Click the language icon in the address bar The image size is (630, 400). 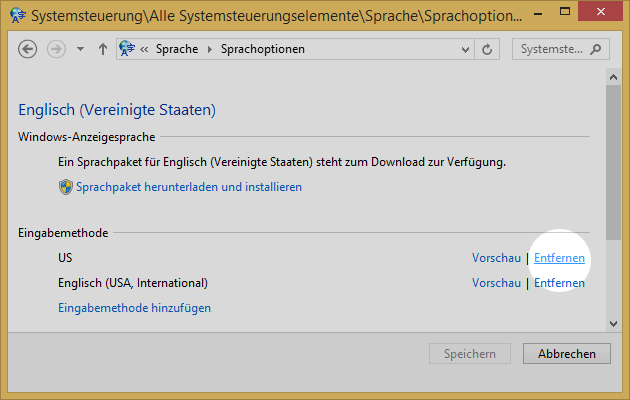click(x=127, y=49)
